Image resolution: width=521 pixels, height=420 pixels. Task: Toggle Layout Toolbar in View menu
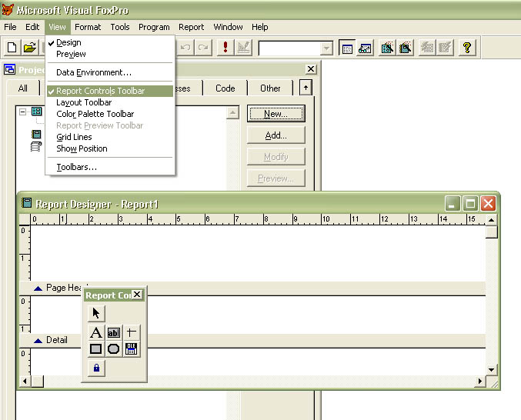(x=109, y=102)
